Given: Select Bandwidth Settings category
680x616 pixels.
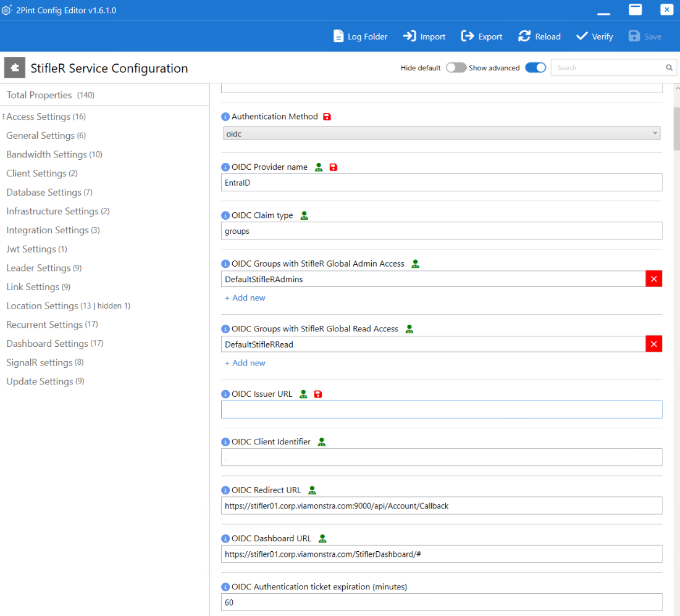Looking at the screenshot, I should [47, 154].
